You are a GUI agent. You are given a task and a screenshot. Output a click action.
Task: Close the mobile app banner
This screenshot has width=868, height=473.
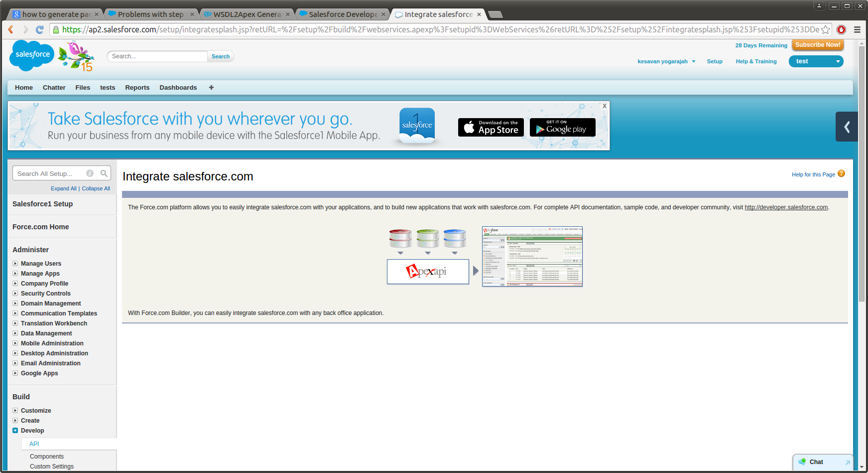pyautogui.click(x=605, y=106)
